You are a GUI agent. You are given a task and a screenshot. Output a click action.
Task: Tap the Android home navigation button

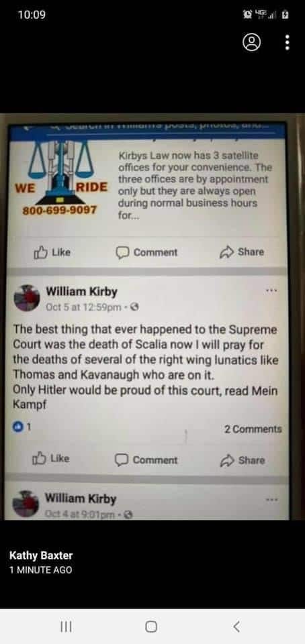(x=151, y=627)
